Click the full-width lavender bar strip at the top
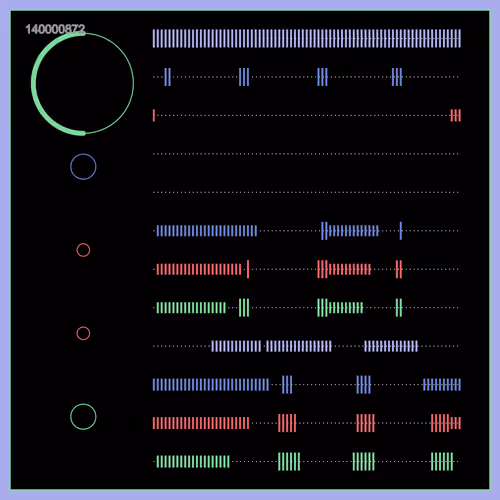The height and width of the screenshot is (500, 500). point(307,38)
